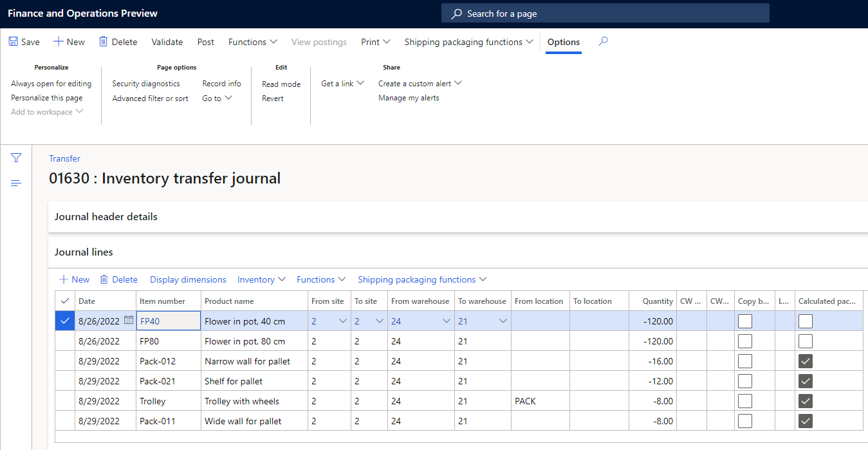Viewport: 868px width, 450px height.
Task: Toggle Calculated packaging checkbox for Pack-012 row
Action: coord(805,361)
